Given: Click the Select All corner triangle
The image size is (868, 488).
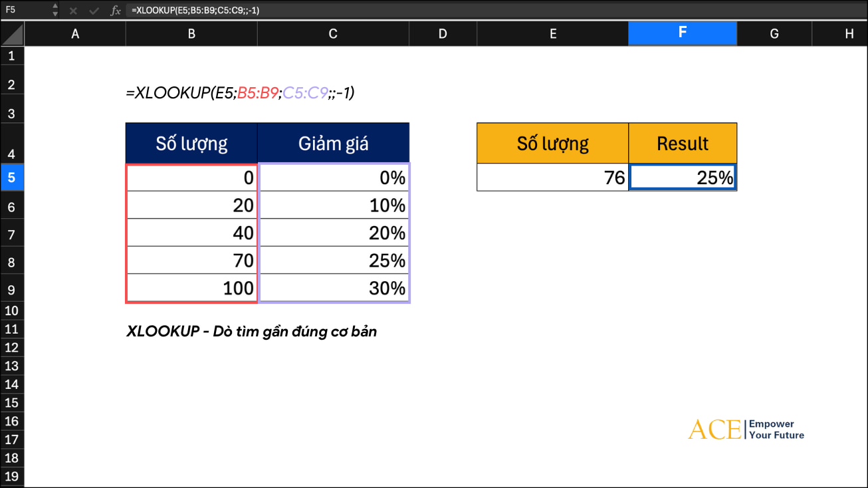Looking at the screenshot, I should click(13, 34).
